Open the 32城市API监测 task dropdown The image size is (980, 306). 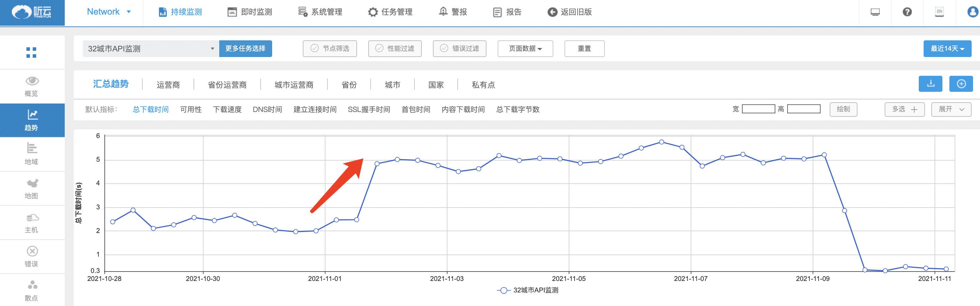pyautogui.click(x=151, y=49)
